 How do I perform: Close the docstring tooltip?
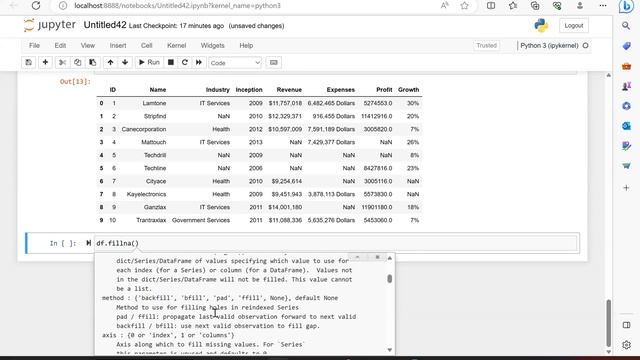[378, 257]
